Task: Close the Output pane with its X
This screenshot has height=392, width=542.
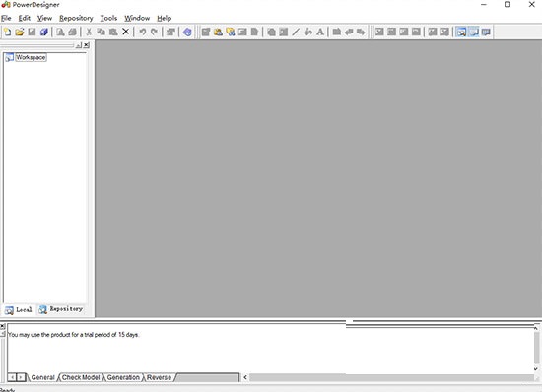Action: click(2, 326)
